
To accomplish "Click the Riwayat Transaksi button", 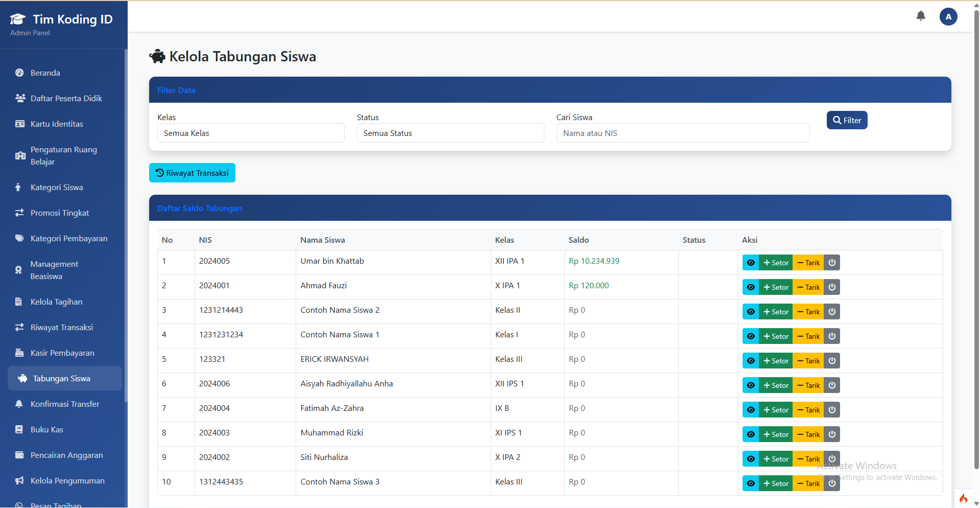I will (192, 173).
